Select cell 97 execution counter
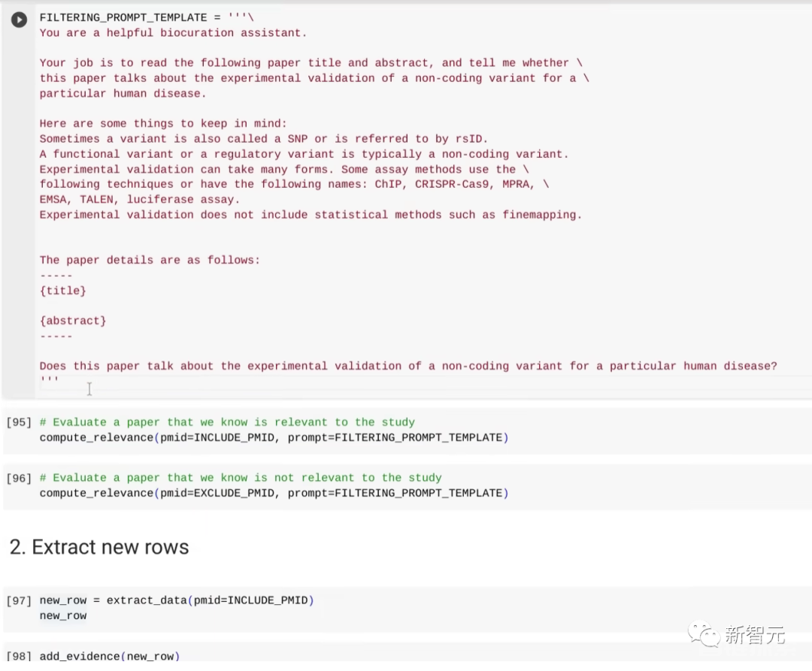The height and width of the screenshot is (671, 812). tap(19, 600)
